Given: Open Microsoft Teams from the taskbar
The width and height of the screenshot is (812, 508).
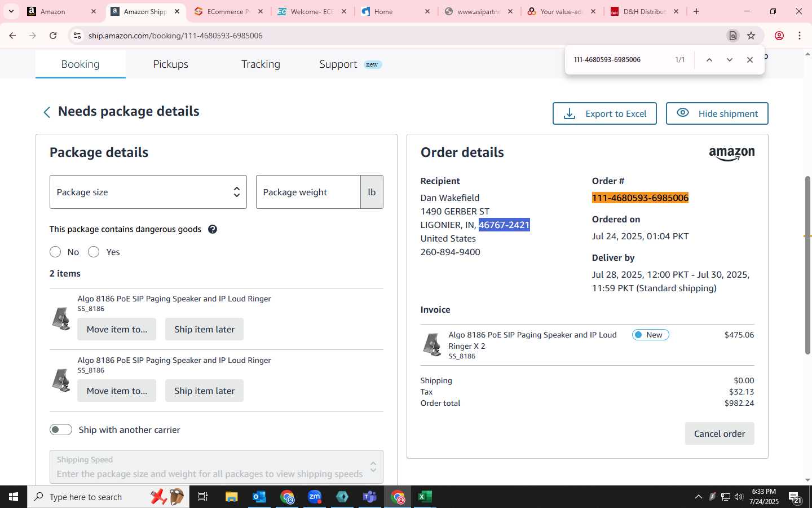Looking at the screenshot, I should pos(370,497).
